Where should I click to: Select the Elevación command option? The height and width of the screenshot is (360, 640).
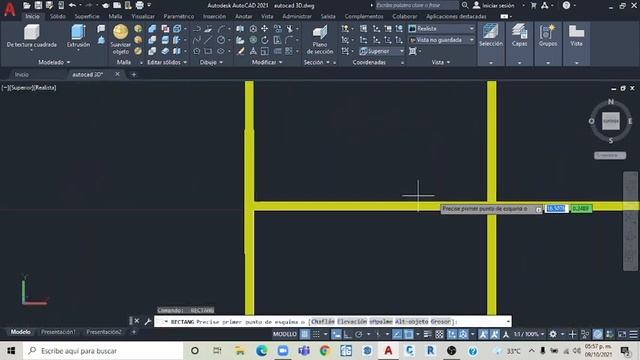tap(352, 322)
